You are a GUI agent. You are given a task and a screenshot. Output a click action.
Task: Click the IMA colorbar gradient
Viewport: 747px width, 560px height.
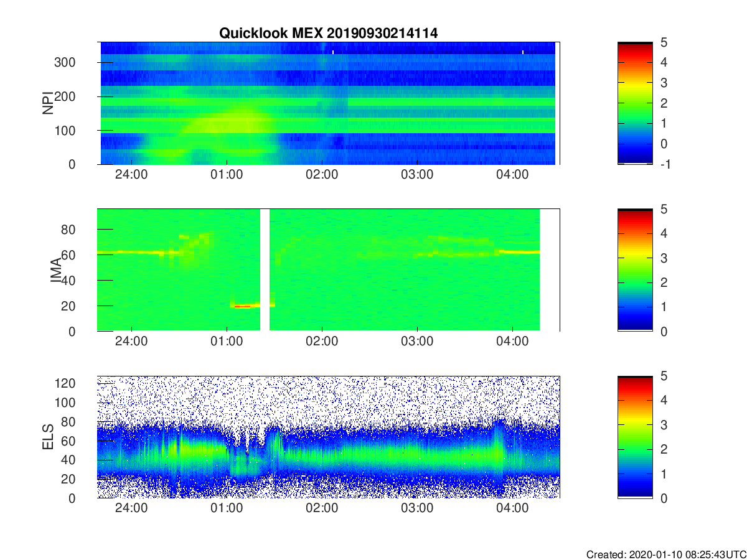coord(635,270)
